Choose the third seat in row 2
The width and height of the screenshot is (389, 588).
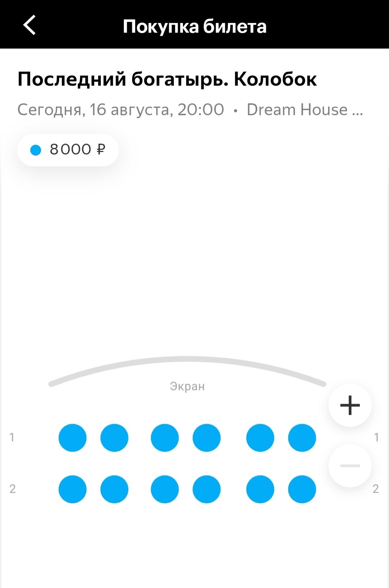click(x=165, y=489)
